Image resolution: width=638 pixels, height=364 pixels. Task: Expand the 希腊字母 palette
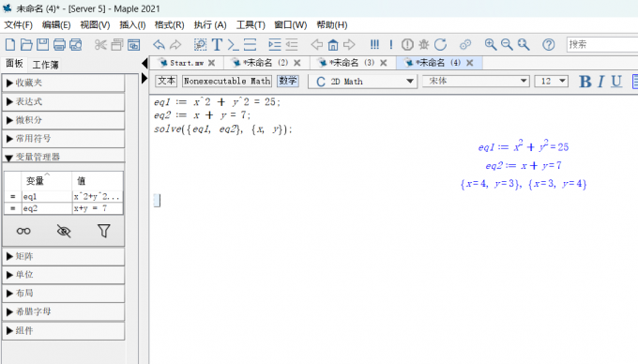pyautogui.click(x=64, y=311)
